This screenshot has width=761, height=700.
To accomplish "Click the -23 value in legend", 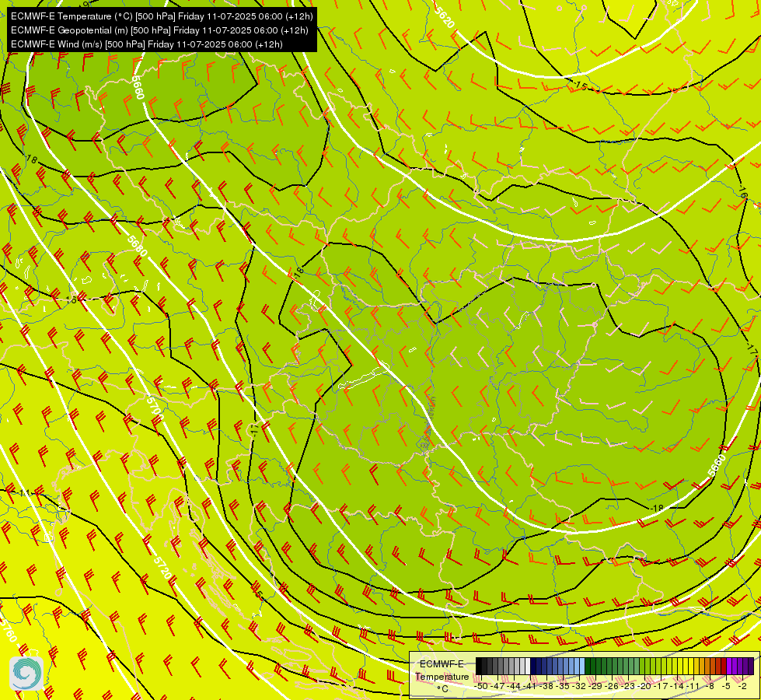I will pos(629,686).
